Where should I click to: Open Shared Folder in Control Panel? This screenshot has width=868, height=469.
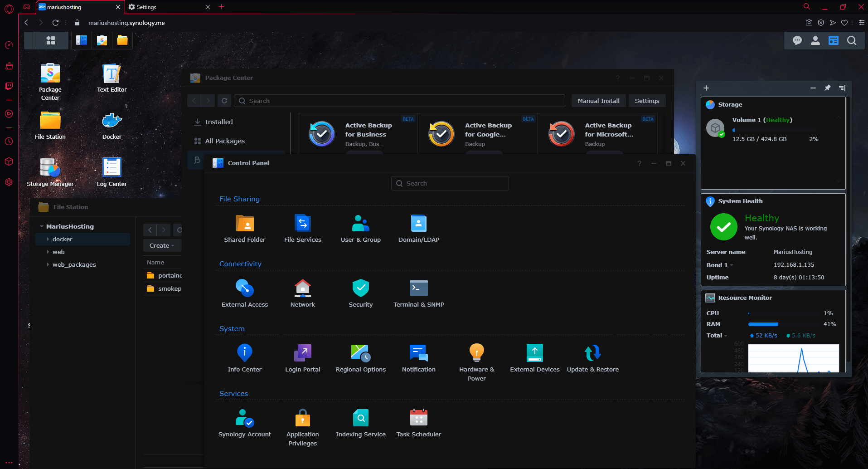(x=245, y=229)
